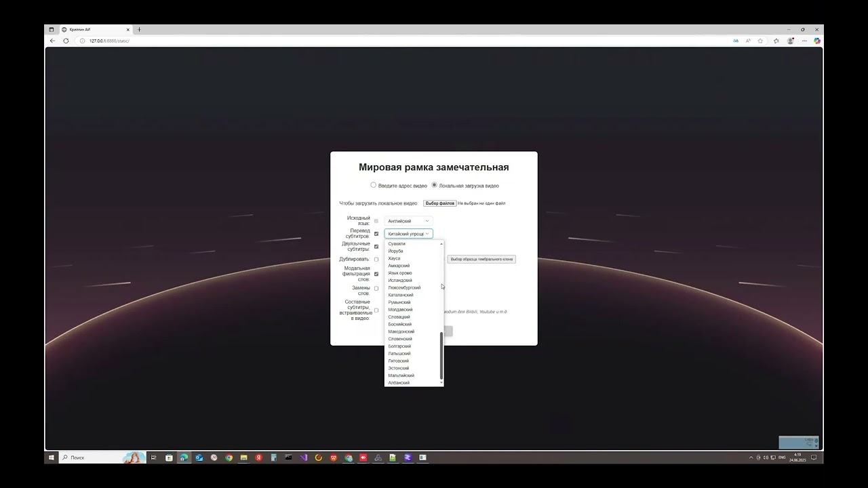
Task: Choose Албанский in the language list
Action: (x=412, y=383)
